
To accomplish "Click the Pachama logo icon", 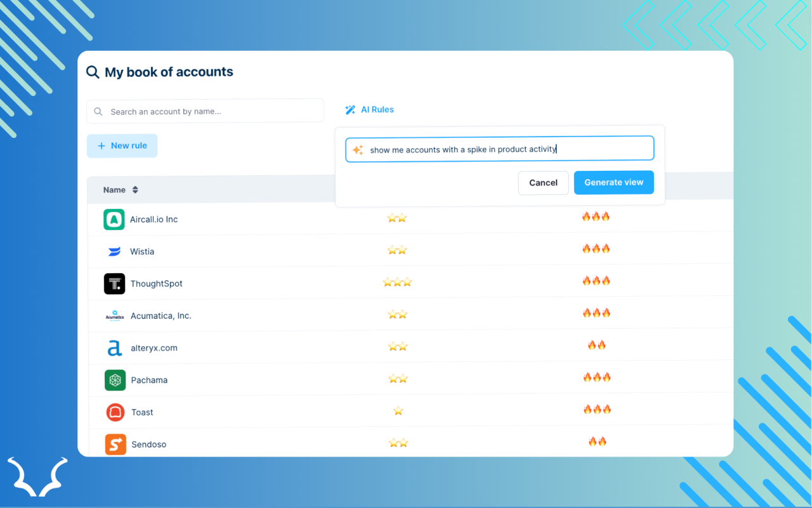I will tap(115, 380).
